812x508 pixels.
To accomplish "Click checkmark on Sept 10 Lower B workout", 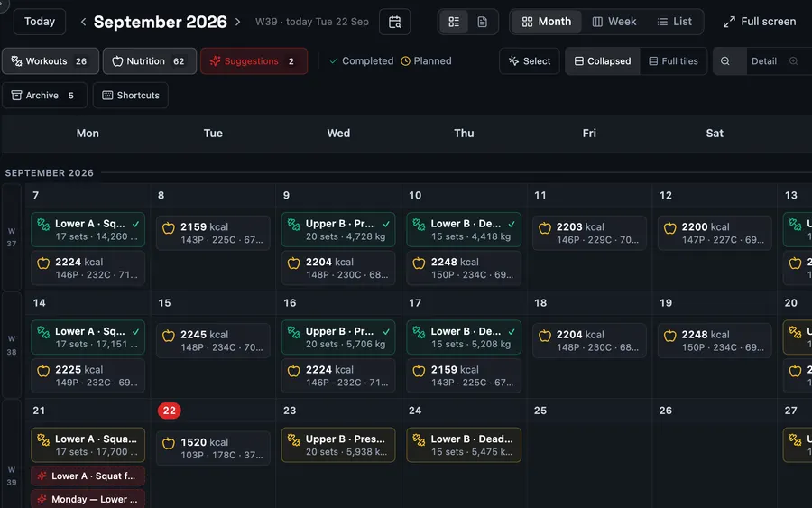I will click(x=512, y=225).
